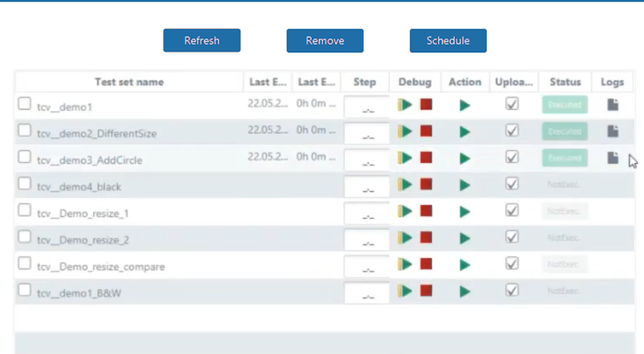Uncheck the Upload box for tcv__demo4_black
The image size is (644, 354).
click(512, 184)
